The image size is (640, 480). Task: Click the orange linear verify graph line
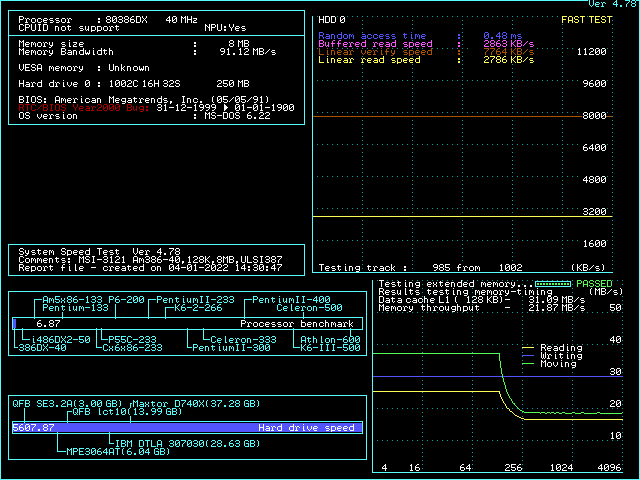click(x=447, y=117)
